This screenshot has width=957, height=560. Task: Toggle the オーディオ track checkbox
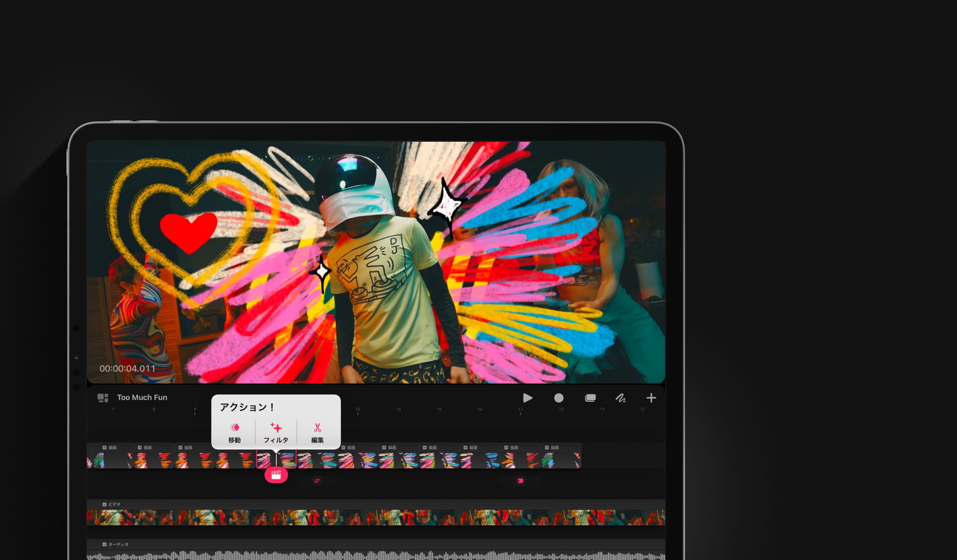click(105, 544)
